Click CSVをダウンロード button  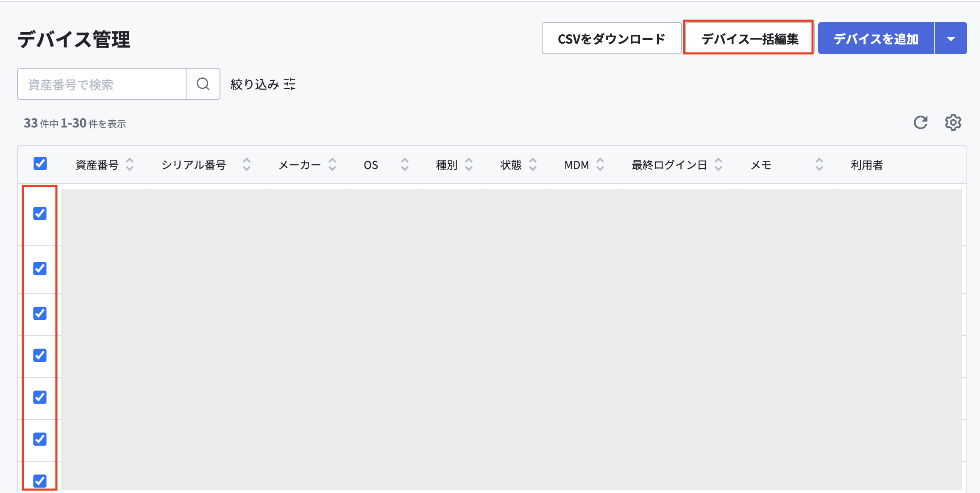click(x=611, y=39)
